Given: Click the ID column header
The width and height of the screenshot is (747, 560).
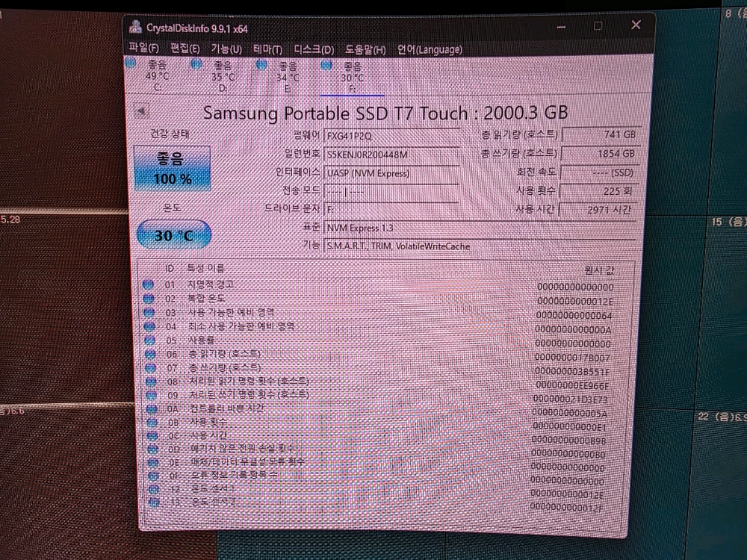Looking at the screenshot, I should [170, 269].
